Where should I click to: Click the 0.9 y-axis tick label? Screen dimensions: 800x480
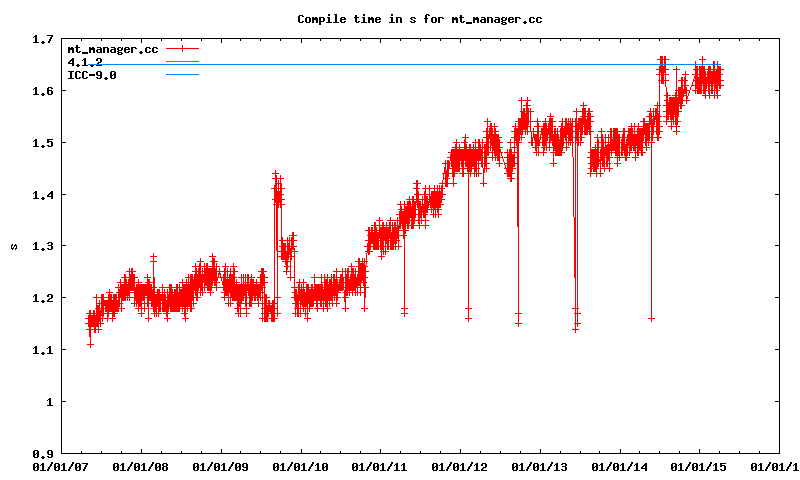click(42, 453)
